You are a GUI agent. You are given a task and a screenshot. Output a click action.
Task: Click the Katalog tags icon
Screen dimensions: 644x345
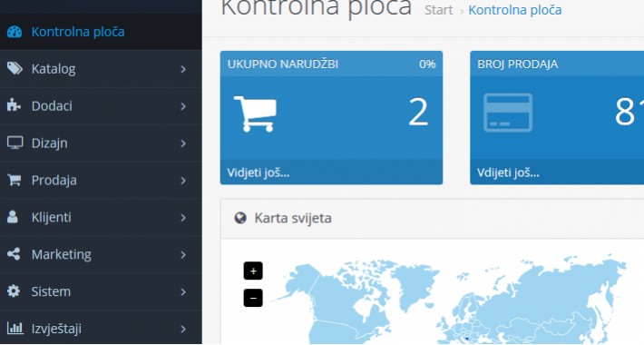pyautogui.click(x=15, y=69)
